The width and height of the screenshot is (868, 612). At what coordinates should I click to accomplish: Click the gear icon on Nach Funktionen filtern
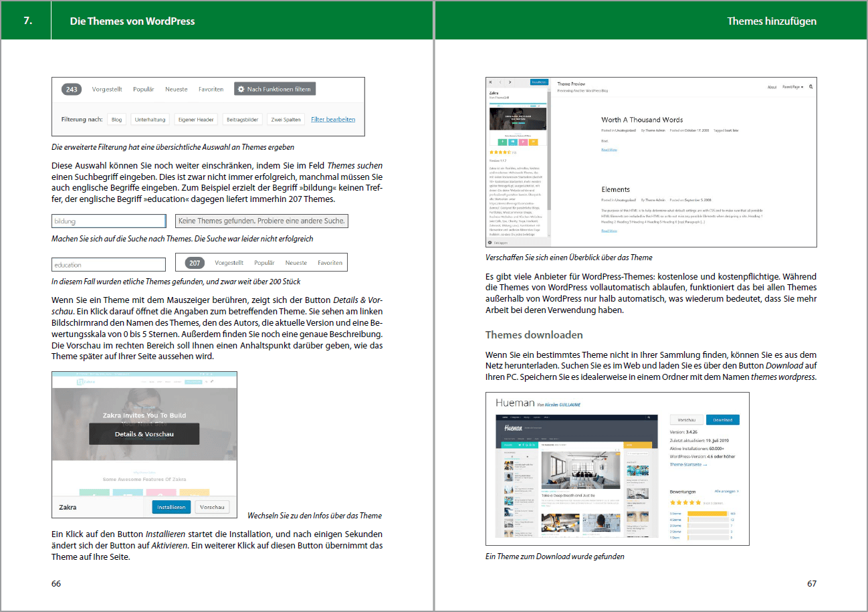click(x=241, y=89)
